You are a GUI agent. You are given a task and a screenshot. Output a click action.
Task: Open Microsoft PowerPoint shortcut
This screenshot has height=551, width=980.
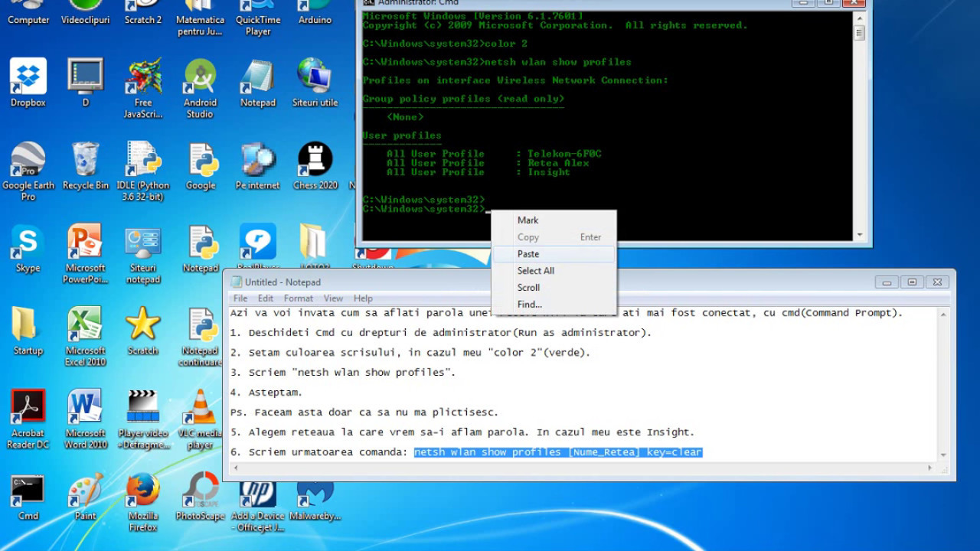click(x=86, y=253)
